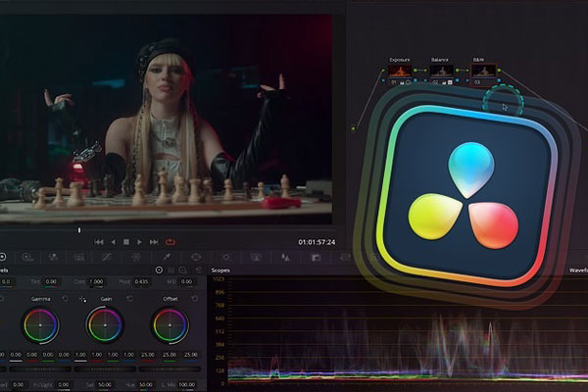588x392 pixels.
Task: Click the 512 scale label in scopes
Action: 220,331
